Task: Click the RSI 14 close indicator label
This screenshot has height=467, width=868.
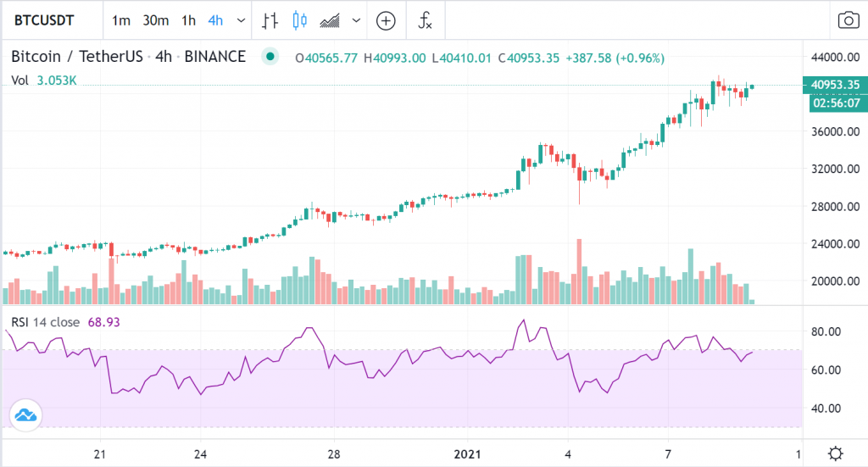Action: (45, 322)
